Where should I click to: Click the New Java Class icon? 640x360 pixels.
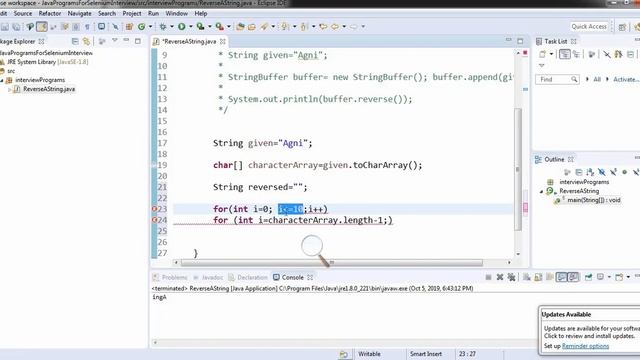[x=141, y=27]
